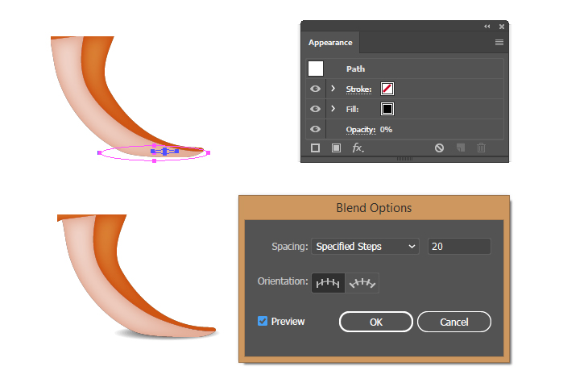The width and height of the screenshot is (588, 387).
Task: Expand the Fill attribute chevron
Action: click(333, 109)
